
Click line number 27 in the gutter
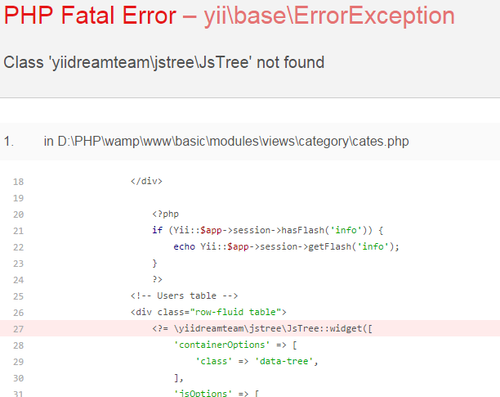[x=18, y=329]
